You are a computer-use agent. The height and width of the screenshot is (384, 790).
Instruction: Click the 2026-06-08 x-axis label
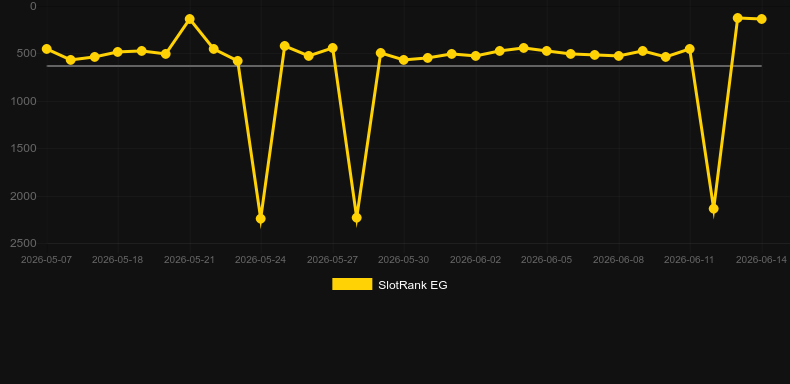point(619,260)
